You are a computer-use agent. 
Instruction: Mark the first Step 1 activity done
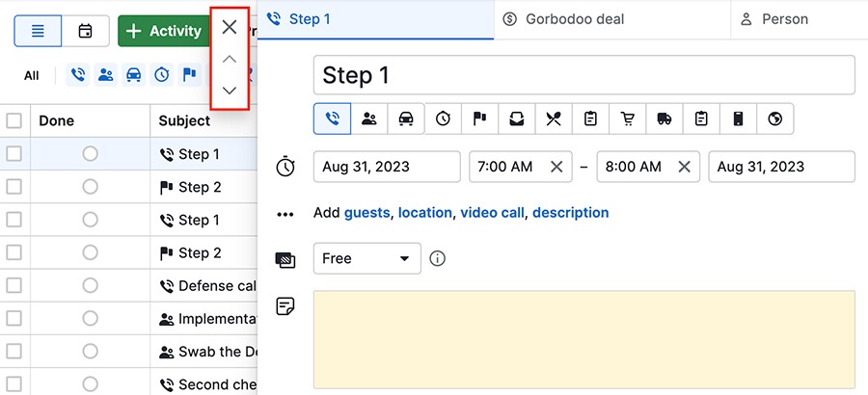tap(90, 154)
